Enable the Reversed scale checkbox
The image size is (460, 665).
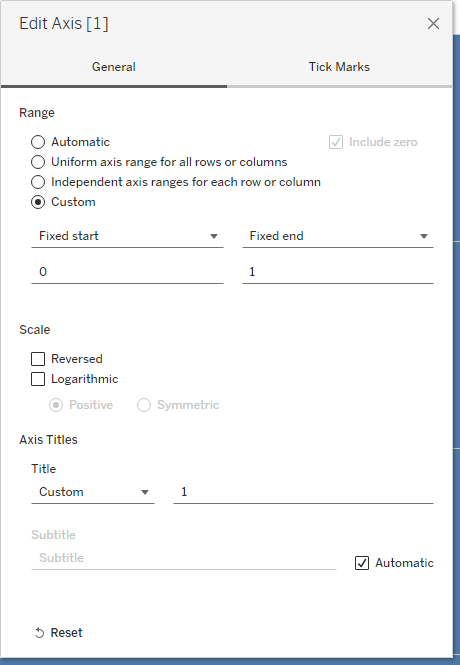38,359
